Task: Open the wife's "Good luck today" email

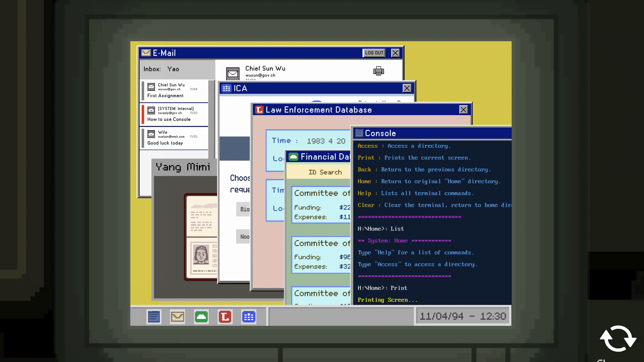Action: (x=174, y=138)
